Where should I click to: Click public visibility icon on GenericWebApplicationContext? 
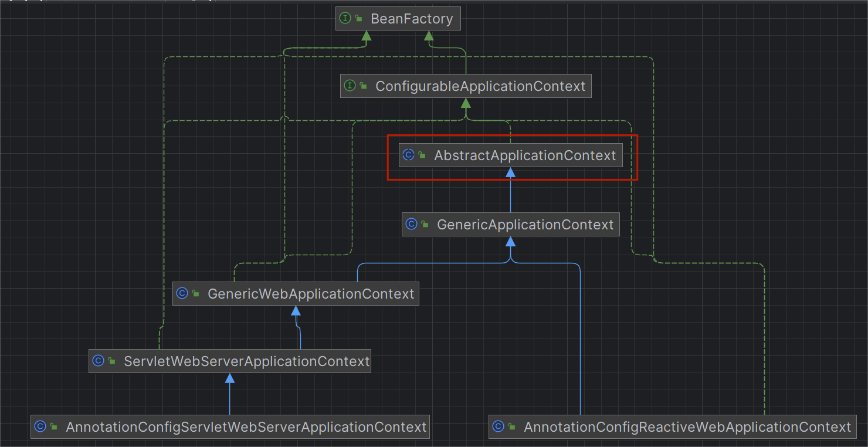[195, 294]
